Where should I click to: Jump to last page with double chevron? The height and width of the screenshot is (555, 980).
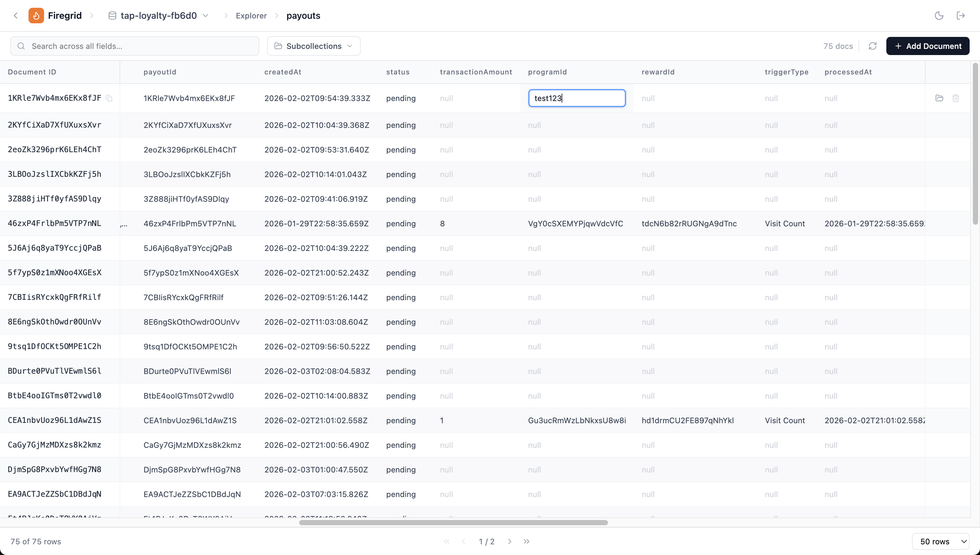coord(527,541)
